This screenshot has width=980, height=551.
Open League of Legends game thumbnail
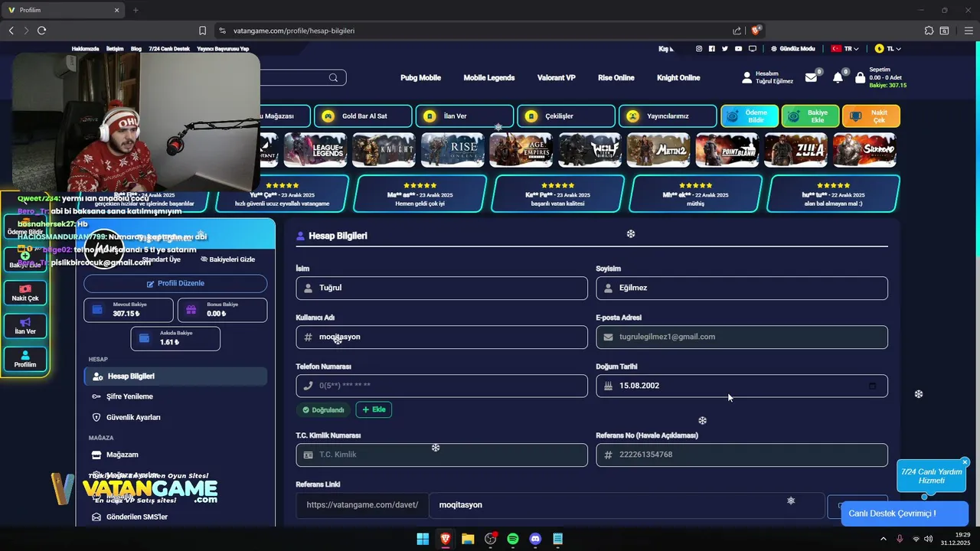pos(315,150)
